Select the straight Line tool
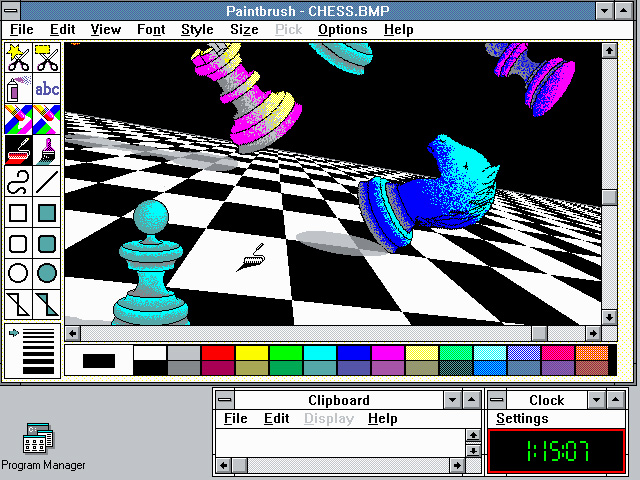 (x=47, y=181)
